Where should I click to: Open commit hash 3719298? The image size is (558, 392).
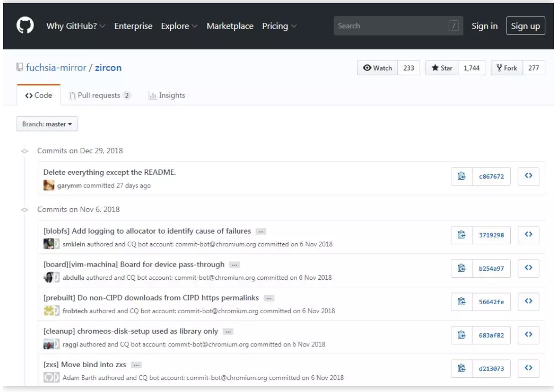tap(491, 235)
